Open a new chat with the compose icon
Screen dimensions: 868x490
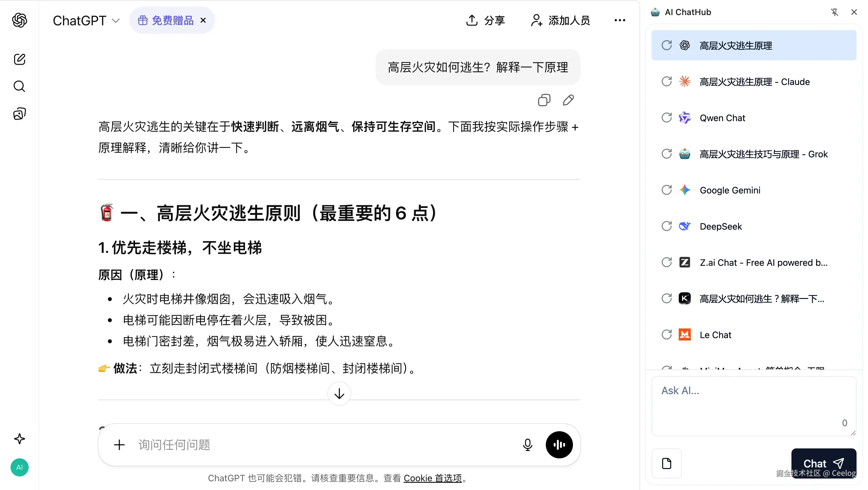19,59
